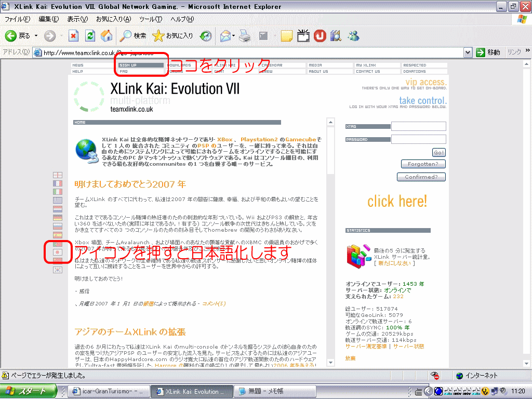Select the Korean flag language icon

pos(58,270)
